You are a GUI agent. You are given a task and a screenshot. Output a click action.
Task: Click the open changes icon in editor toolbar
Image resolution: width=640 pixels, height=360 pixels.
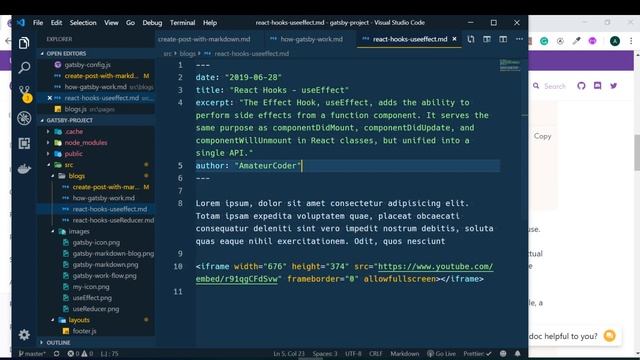point(471,39)
